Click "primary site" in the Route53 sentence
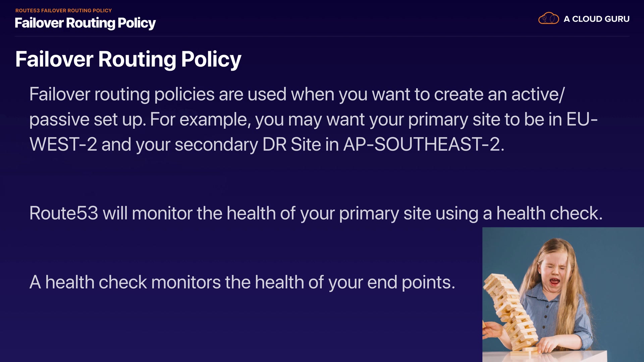Screen dimensions: 644x362 [385, 213]
